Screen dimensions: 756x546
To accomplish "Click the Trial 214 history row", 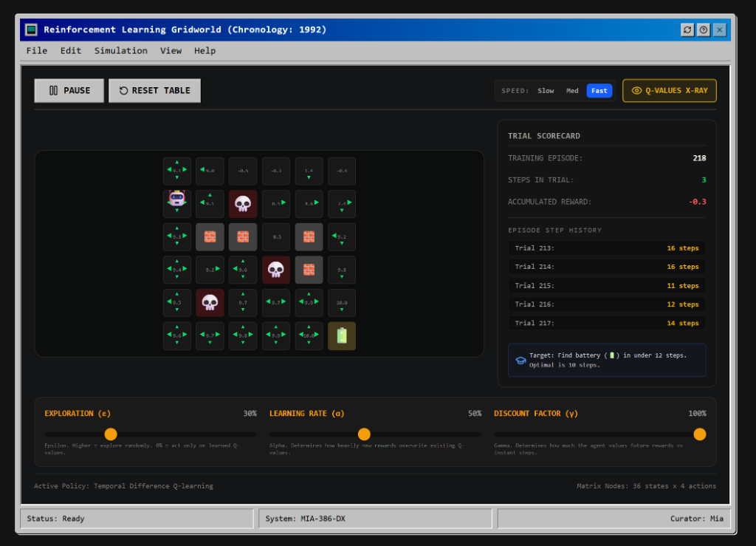I will 607,267.
